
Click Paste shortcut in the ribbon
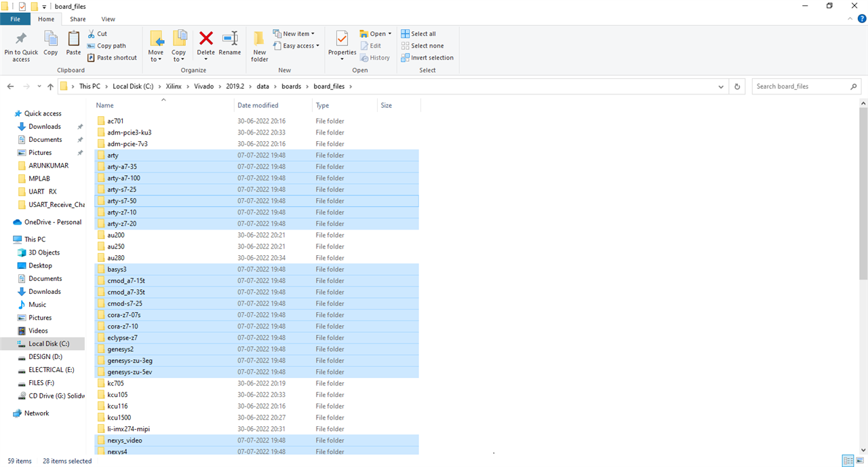[x=112, y=58]
